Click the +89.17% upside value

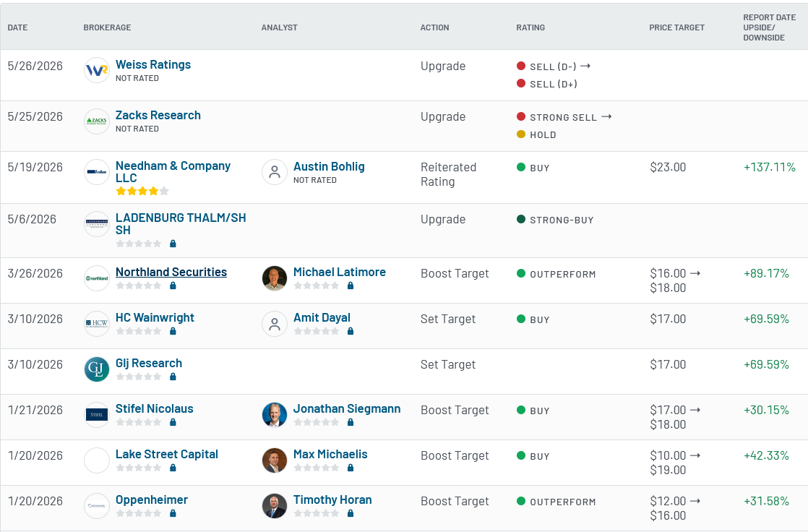point(766,273)
